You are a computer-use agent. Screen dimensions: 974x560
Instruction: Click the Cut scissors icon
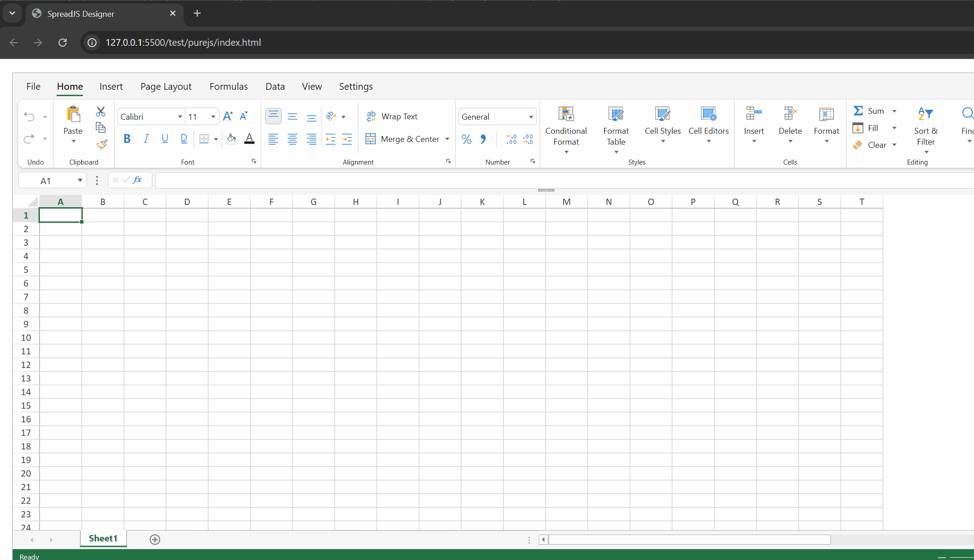pyautogui.click(x=101, y=112)
